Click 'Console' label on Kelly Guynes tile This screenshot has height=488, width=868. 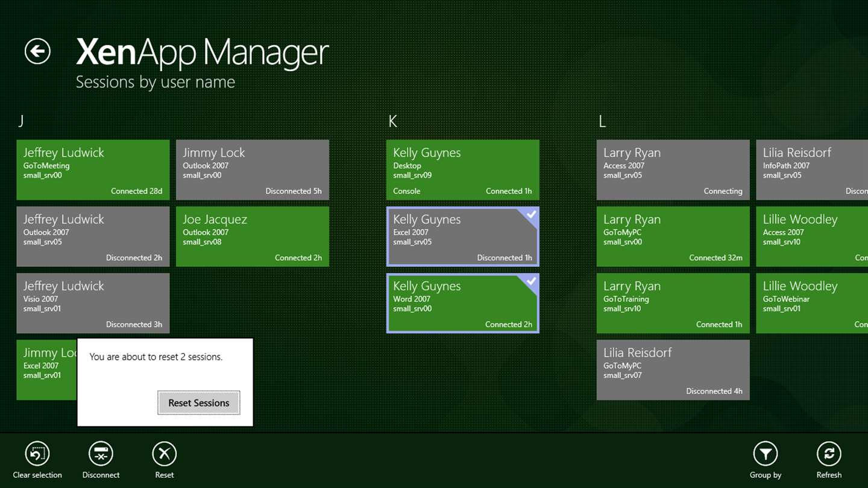tap(407, 191)
